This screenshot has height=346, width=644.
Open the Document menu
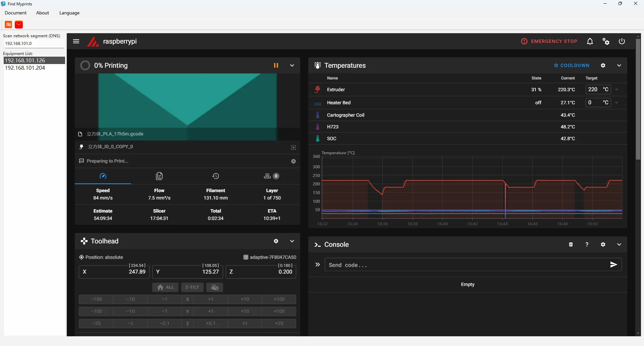point(15,13)
